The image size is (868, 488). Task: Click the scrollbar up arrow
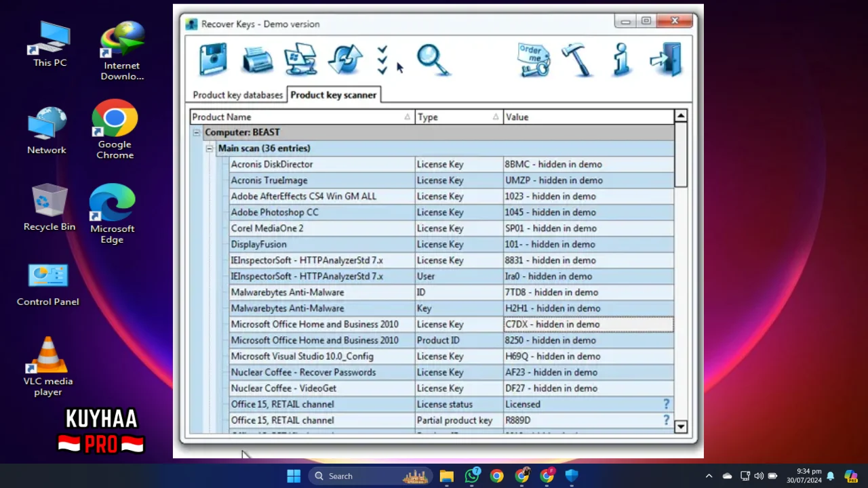click(x=681, y=116)
